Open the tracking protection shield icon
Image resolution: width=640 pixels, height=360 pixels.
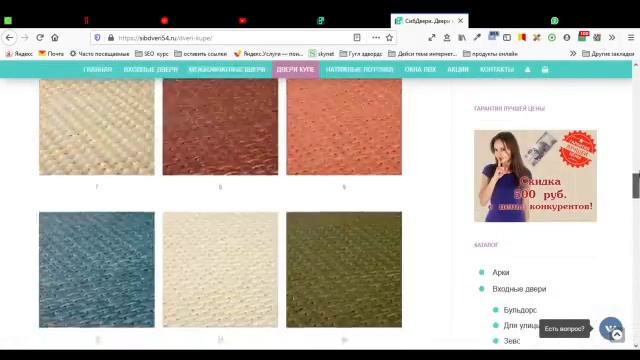point(97,38)
